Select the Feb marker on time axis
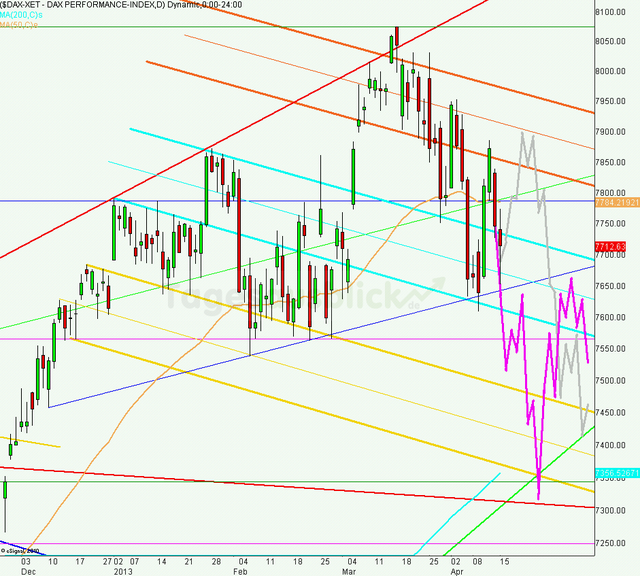Viewport: 640px width, 576px height. tap(238, 570)
